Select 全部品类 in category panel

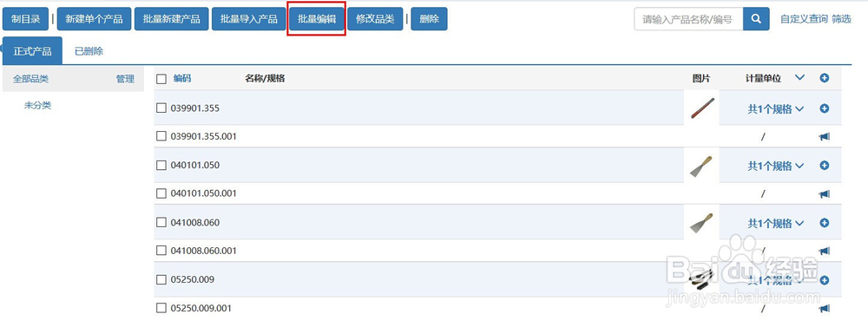[x=30, y=79]
